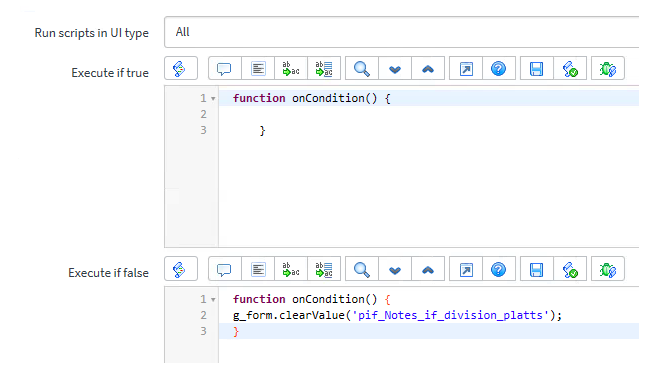Viewport: 664px width, 376px height.
Task: Click g_form.clearValue line in Execute if false script
Action: 397,315
